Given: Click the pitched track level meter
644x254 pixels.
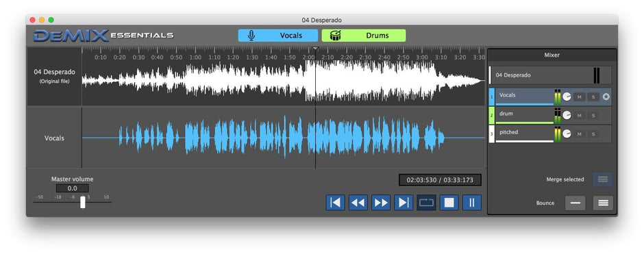Looking at the screenshot, I should click(x=558, y=134).
